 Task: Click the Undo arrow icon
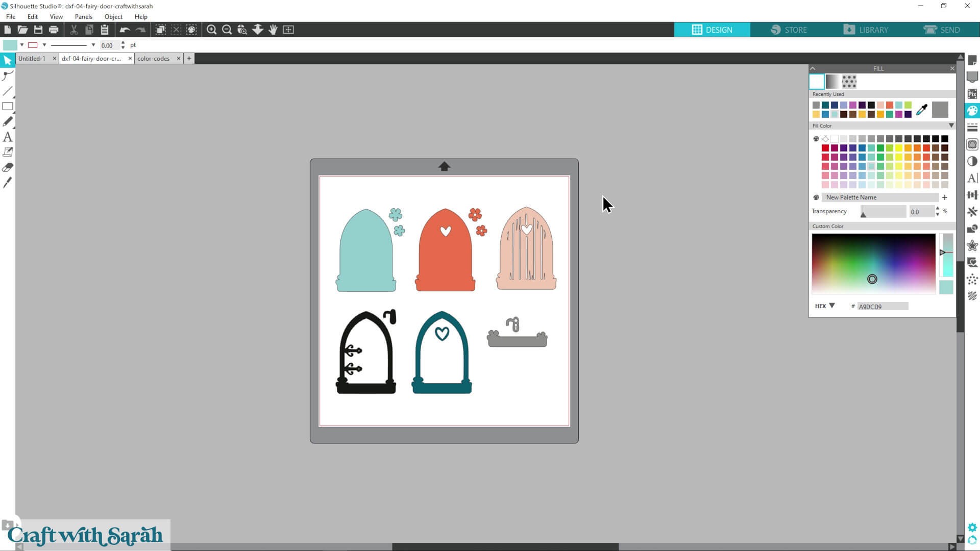click(125, 30)
